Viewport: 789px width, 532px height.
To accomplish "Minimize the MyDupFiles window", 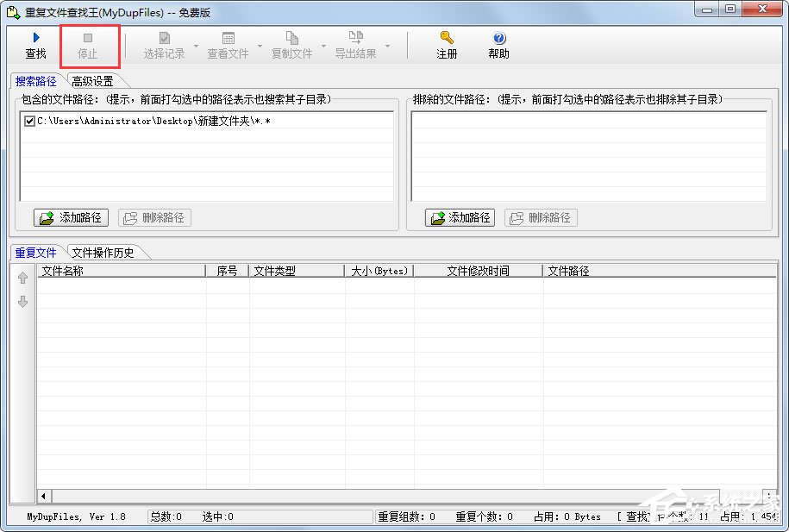I will point(707,9).
